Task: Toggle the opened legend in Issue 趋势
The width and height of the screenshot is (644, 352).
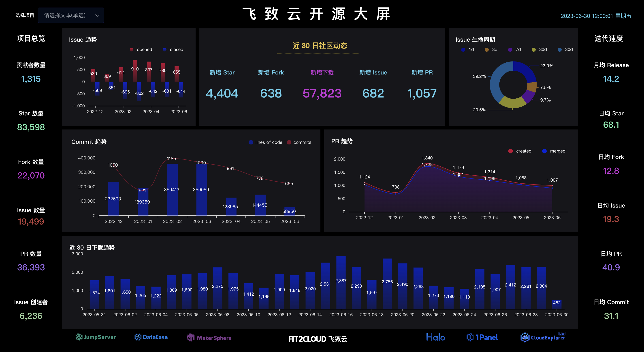Action: (141, 49)
